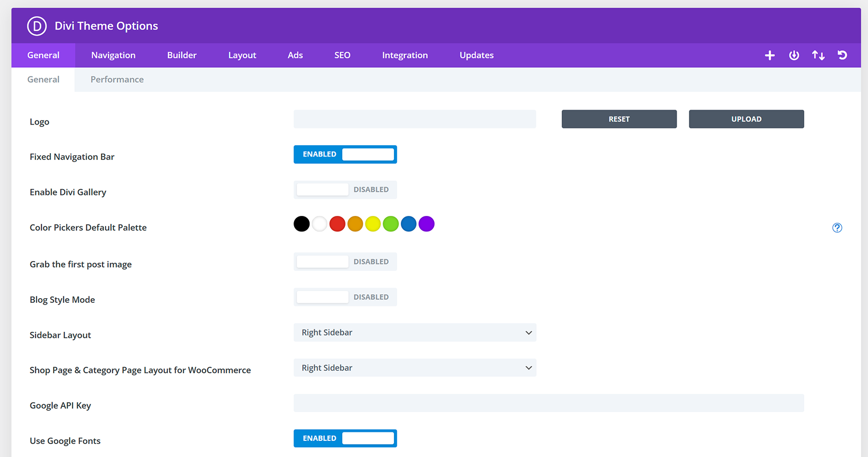868x457 pixels.
Task: Select the General main tab
Action: [x=43, y=55]
